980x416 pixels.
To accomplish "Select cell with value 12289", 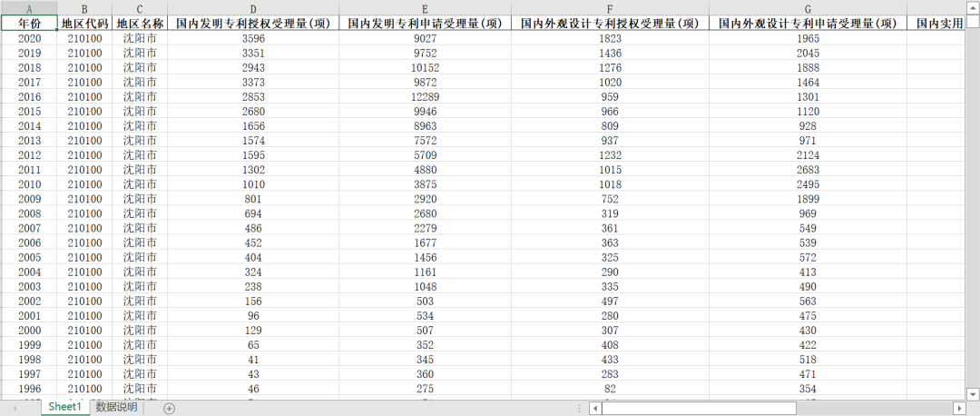I will pos(425,97).
